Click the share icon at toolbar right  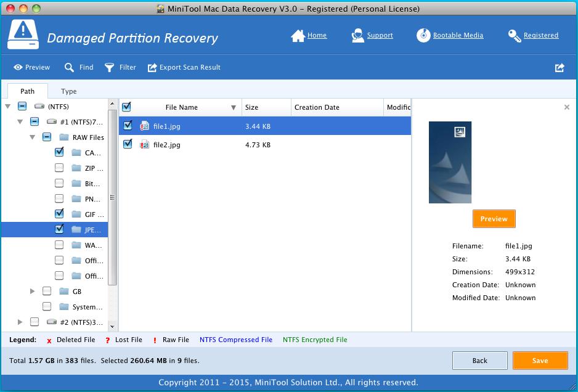tap(560, 67)
